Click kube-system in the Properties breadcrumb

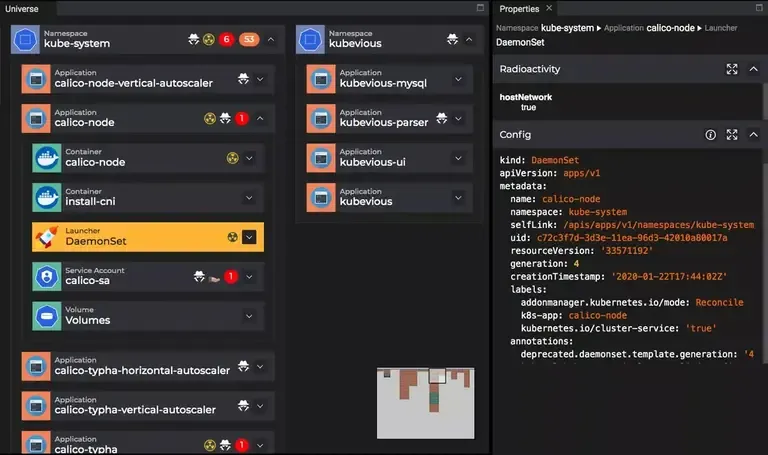click(567, 28)
